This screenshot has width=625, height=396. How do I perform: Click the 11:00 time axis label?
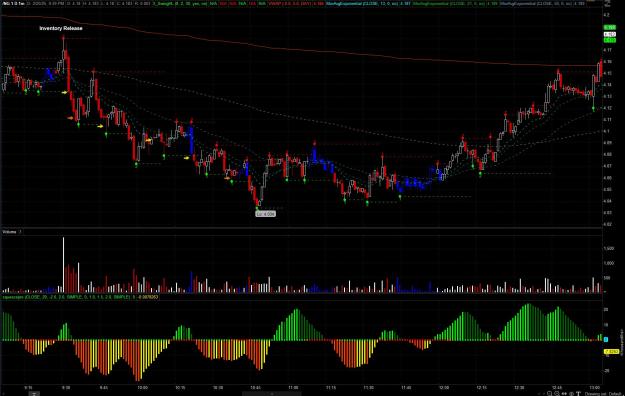pos(293,388)
